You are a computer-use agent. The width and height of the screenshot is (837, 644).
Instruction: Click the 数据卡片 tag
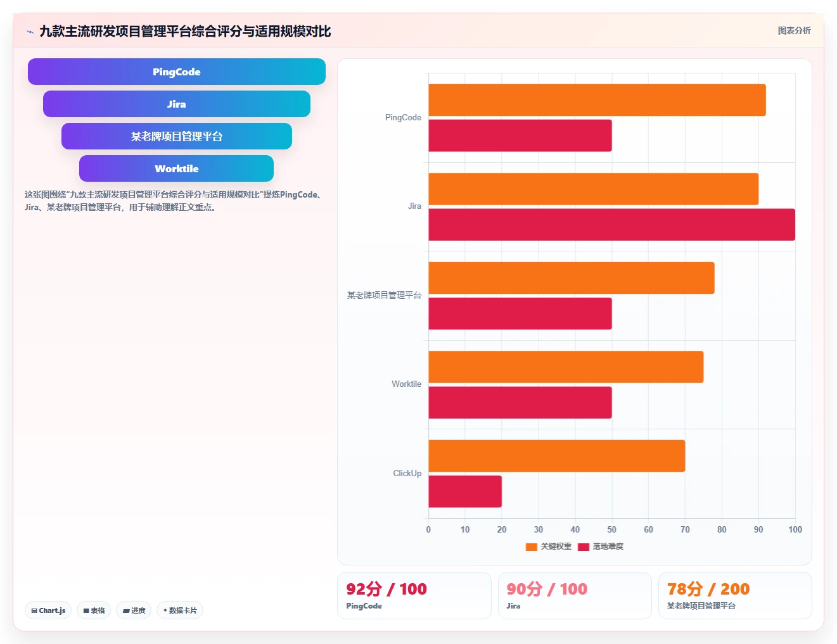tap(180, 610)
